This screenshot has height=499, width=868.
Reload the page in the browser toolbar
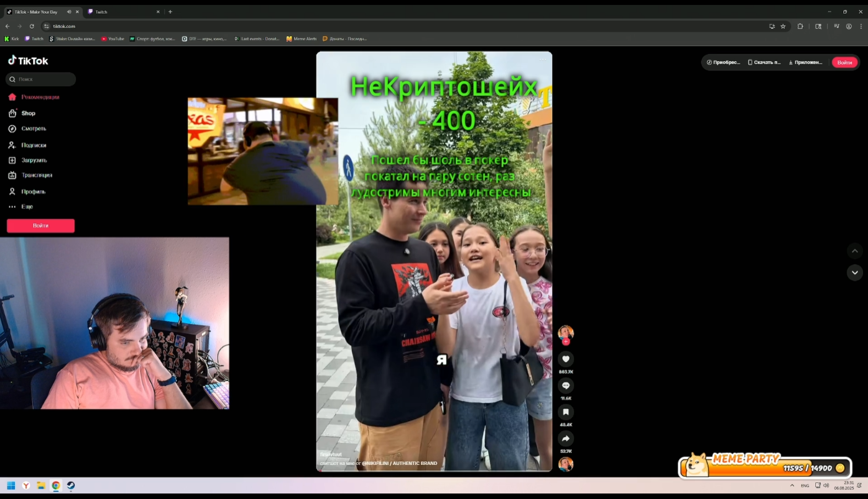click(x=32, y=26)
